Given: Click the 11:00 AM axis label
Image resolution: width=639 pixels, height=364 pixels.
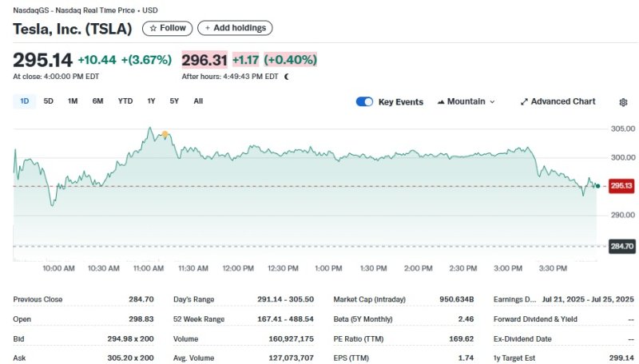Looking at the screenshot, I should (149, 269).
